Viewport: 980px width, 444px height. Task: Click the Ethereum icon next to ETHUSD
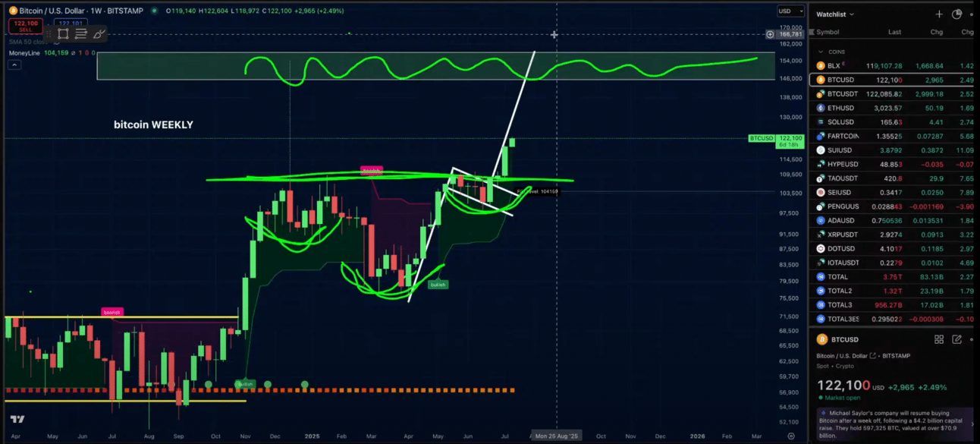(820, 108)
